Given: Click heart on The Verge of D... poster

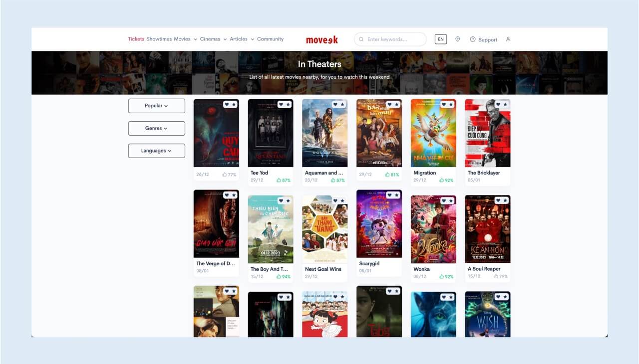Looking at the screenshot, I should pos(227,195).
